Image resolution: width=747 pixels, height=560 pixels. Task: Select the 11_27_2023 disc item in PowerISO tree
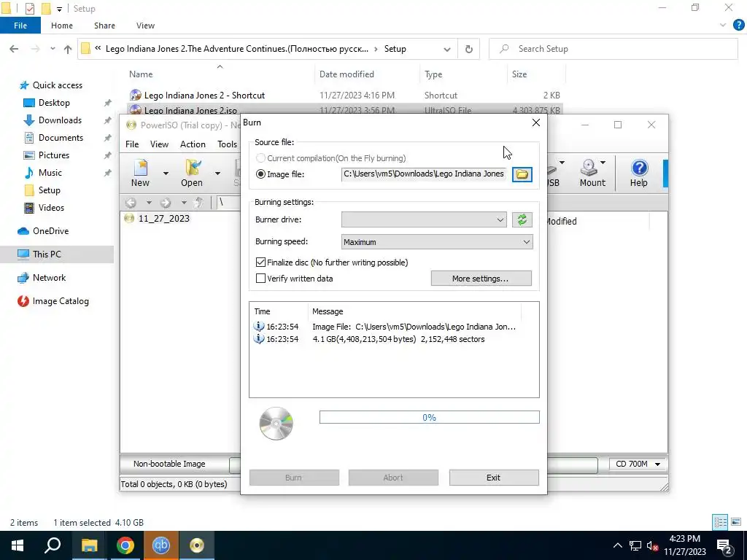tap(157, 219)
